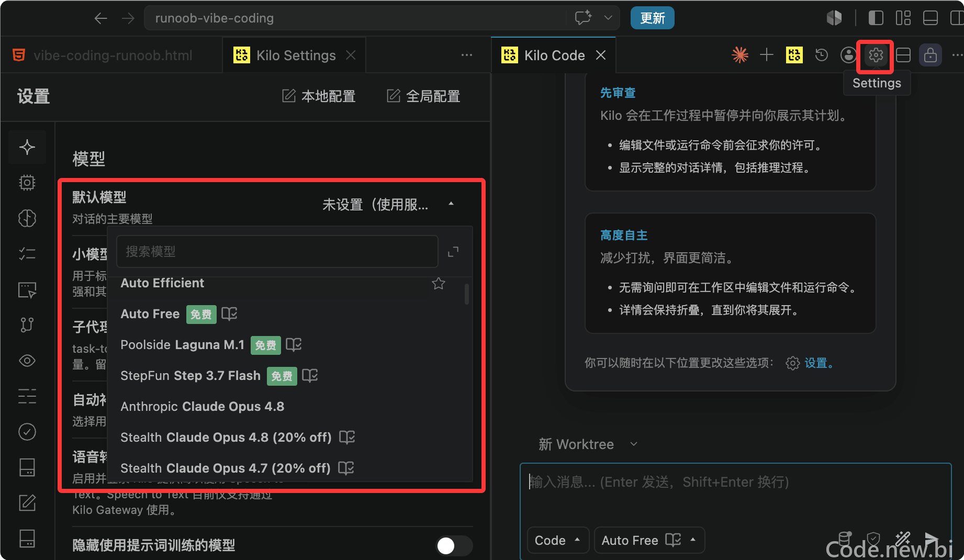The image size is (964, 560).
Task: Expand the chevron beside the chat icon
Action: pos(608,18)
